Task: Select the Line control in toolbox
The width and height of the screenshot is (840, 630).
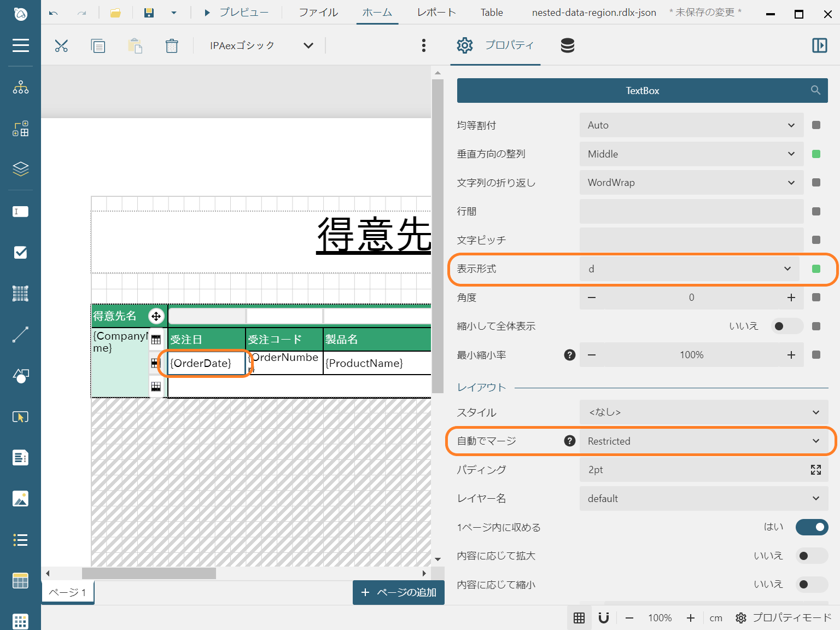Action: [x=20, y=334]
